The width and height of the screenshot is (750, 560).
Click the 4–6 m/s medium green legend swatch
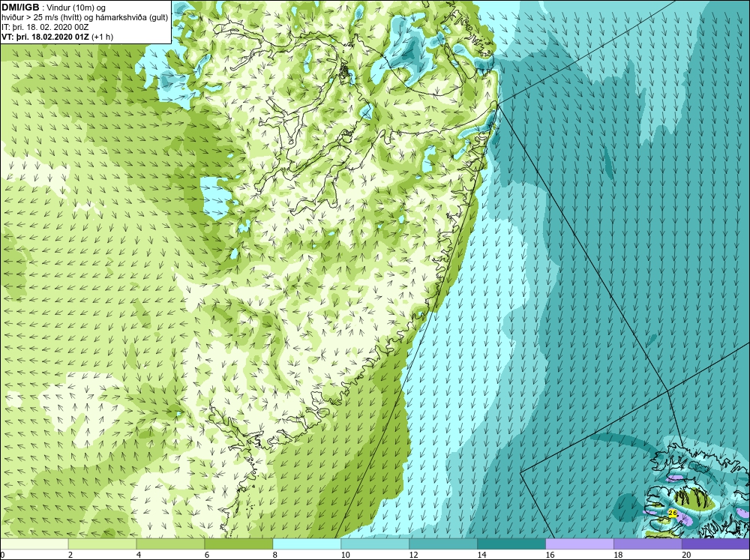pos(170,544)
